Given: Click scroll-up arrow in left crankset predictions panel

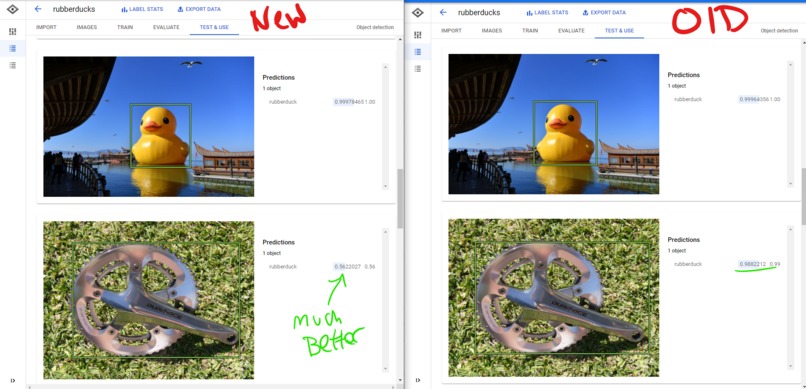Looking at the screenshot, I should point(385,232).
